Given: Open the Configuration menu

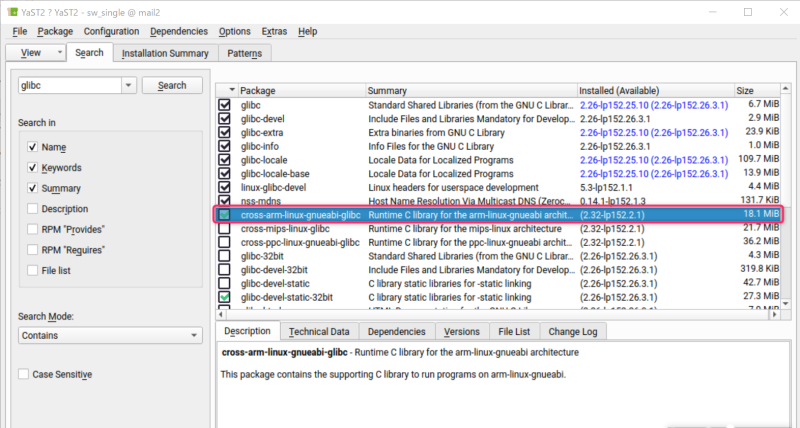Looking at the screenshot, I should pyautogui.click(x=111, y=31).
